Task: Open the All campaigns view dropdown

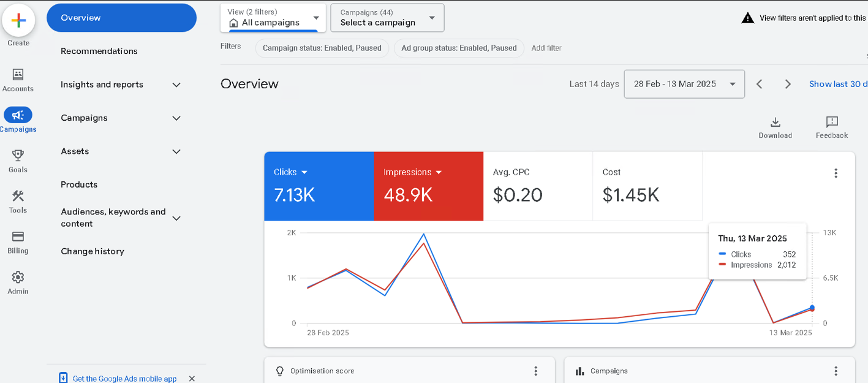Action: 273,18
